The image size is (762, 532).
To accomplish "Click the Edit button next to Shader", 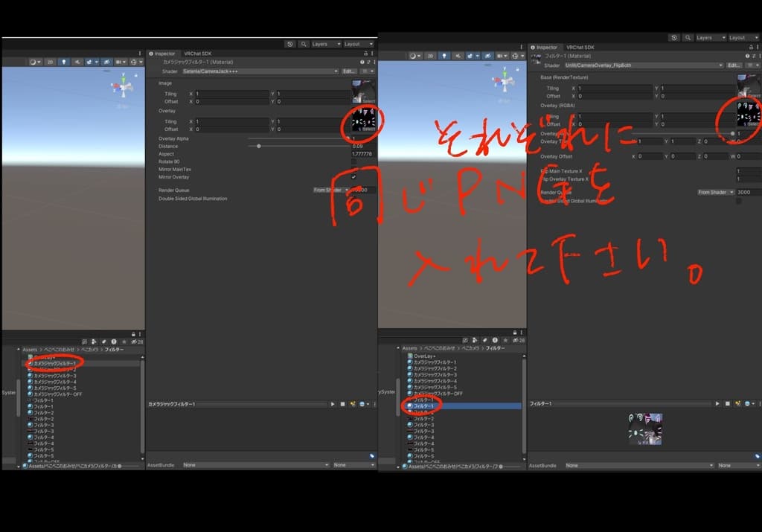I will tap(350, 71).
